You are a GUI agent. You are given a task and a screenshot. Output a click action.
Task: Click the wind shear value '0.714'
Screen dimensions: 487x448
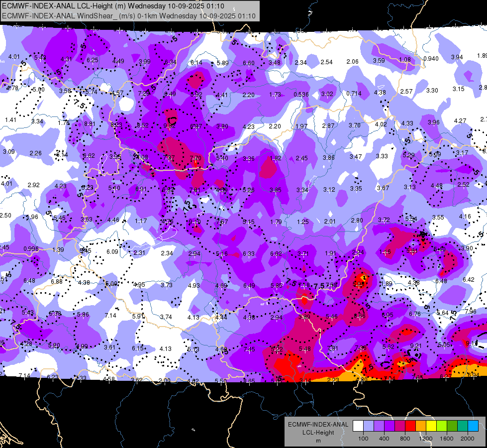click(354, 94)
